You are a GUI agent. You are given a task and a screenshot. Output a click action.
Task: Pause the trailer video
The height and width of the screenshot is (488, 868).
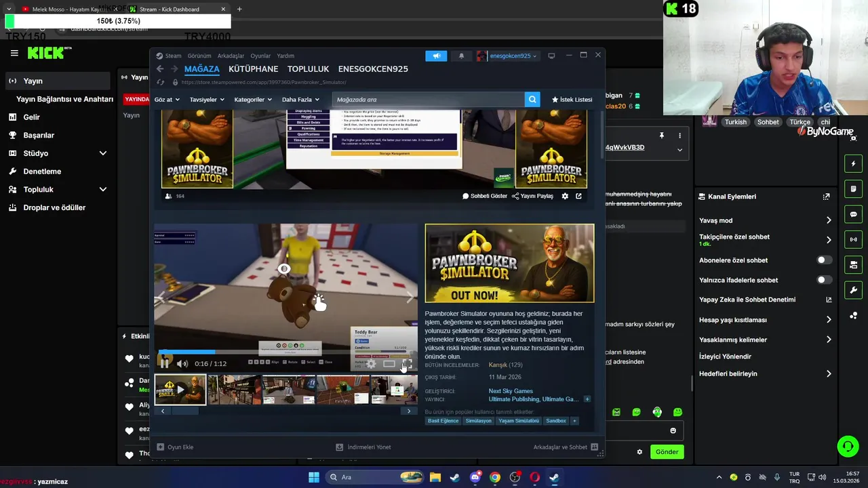[x=164, y=363]
